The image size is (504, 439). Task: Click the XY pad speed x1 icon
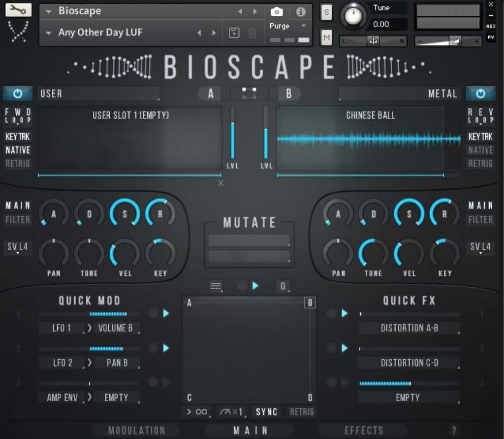pos(231,412)
